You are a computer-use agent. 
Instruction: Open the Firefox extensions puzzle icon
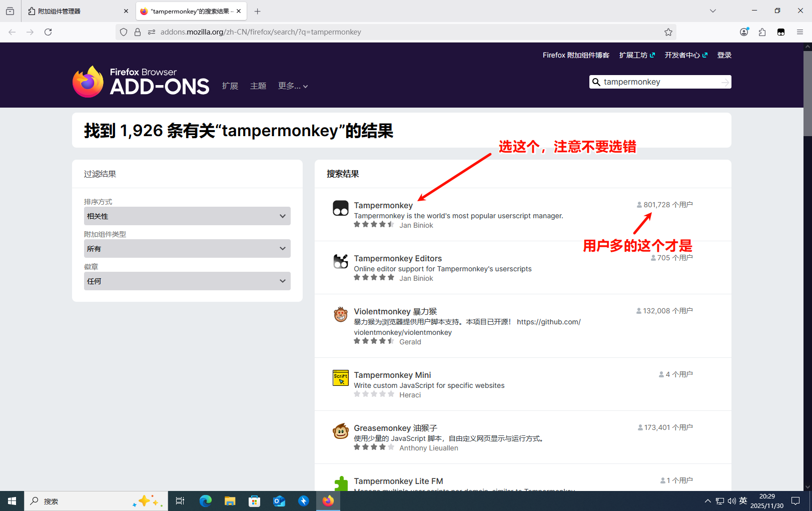click(x=762, y=32)
